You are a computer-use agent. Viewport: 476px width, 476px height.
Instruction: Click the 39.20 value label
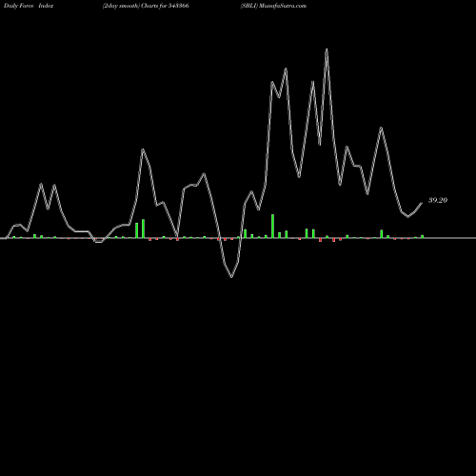[x=438, y=200]
